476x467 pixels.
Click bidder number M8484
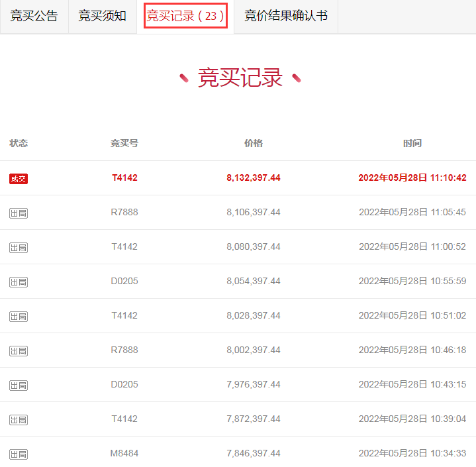tap(124, 453)
